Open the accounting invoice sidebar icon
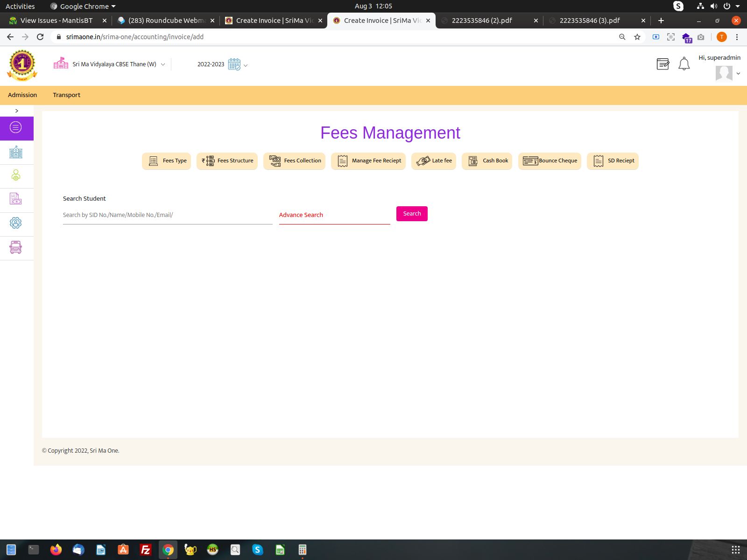 16,199
